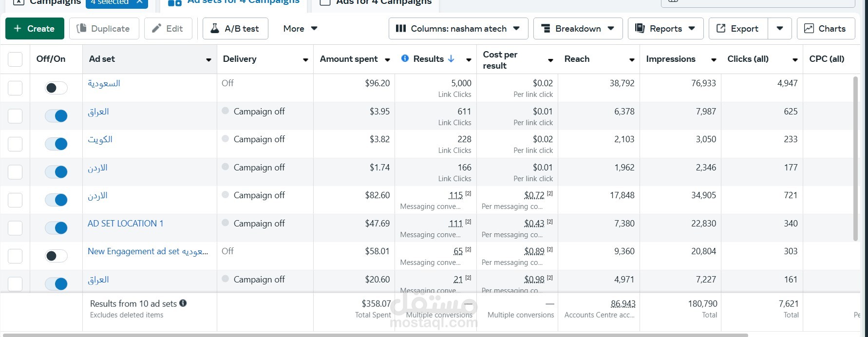Click the Results sort arrow icon

[451, 59]
